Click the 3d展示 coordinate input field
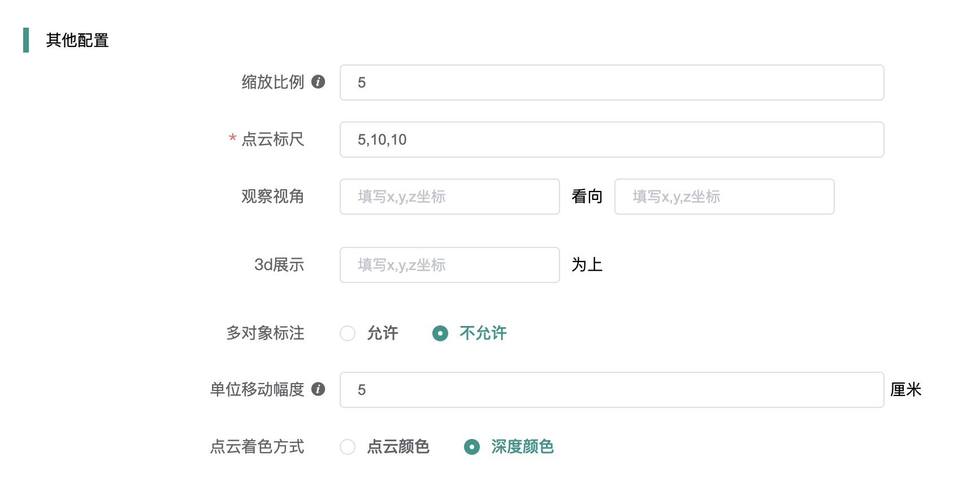Viewport: 980px width, 487px height. (x=449, y=265)
